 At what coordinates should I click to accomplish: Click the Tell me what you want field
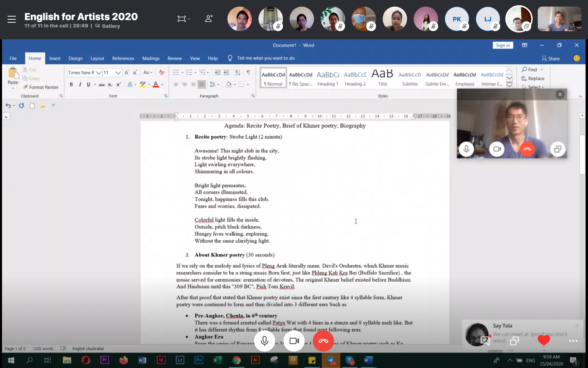266,58
